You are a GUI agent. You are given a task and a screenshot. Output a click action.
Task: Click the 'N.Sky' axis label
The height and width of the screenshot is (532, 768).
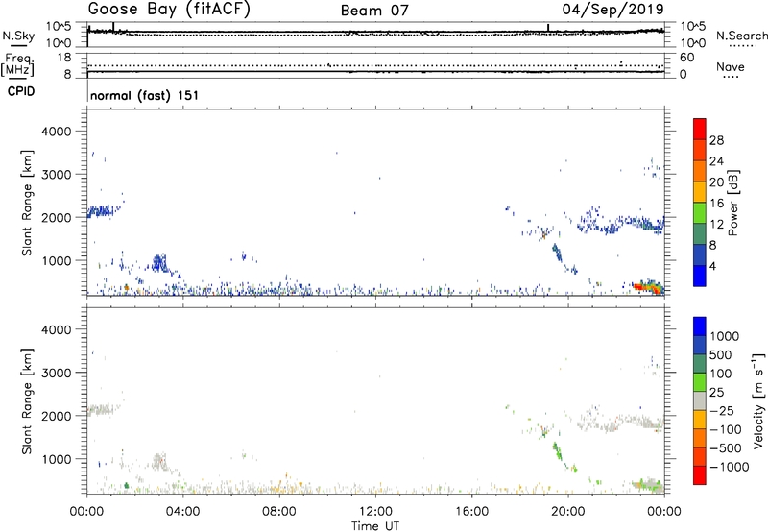(18, 36)
